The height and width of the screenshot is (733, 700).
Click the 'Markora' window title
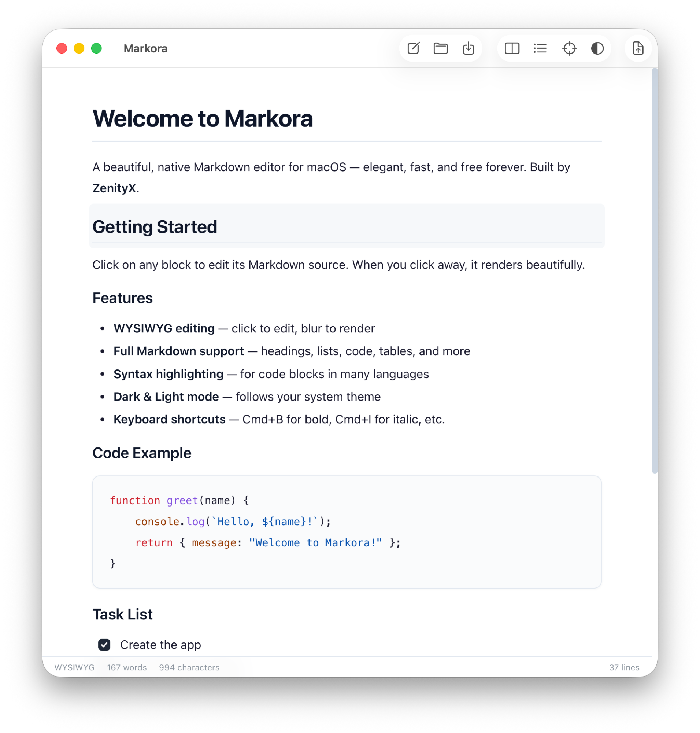(145, 48)
